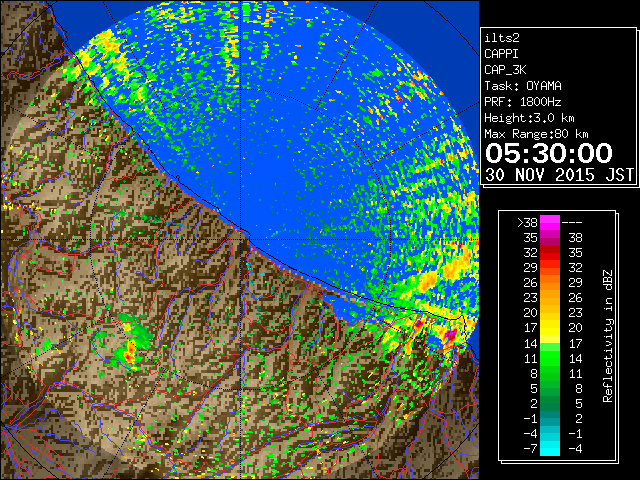Click the 05:30:00 timestamp
Screen dimensions: 640x480
click(x=549, y=153)
